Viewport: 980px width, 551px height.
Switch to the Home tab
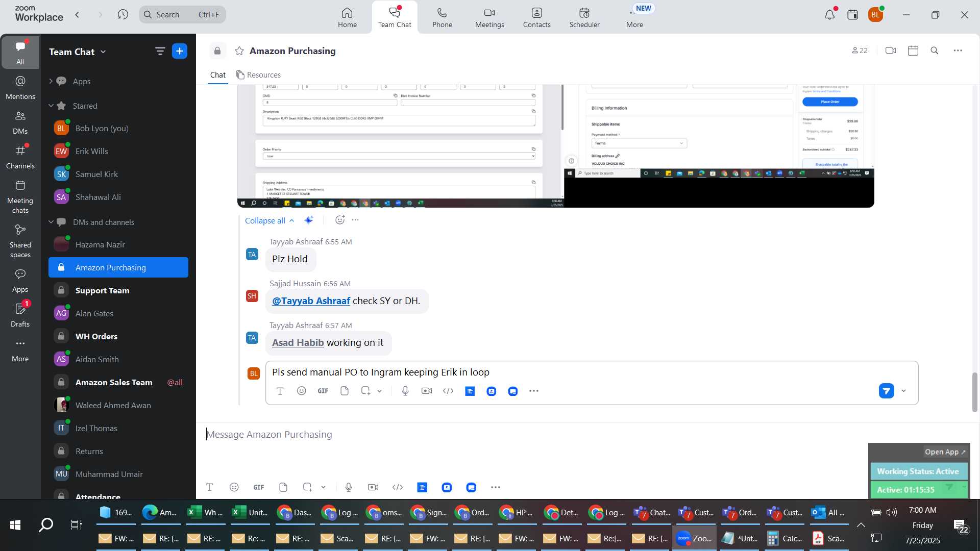pos(347,17)
